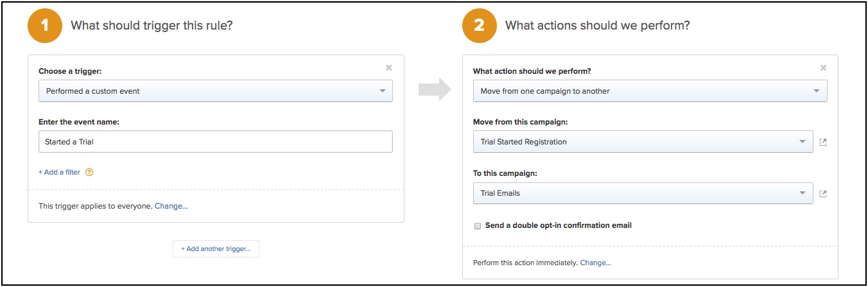
Task: Remove the trigger card with its X
Action: (x=388, y=67)
